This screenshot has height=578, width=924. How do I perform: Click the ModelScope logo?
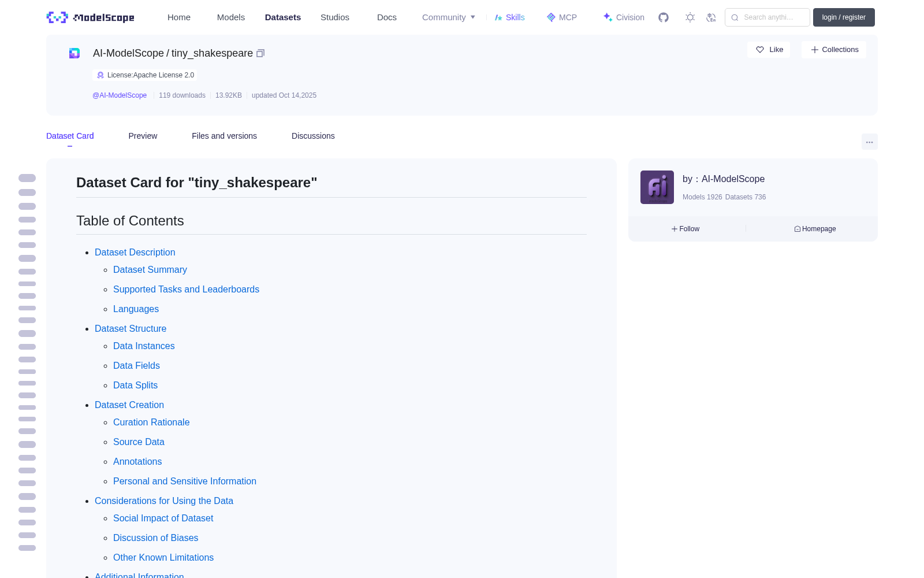tap(91, 17)
